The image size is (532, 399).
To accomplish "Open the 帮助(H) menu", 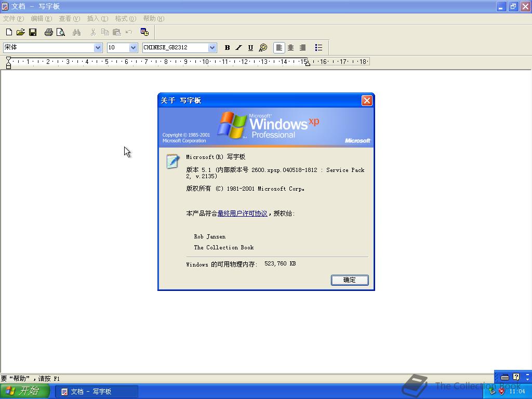I will 154,19.
